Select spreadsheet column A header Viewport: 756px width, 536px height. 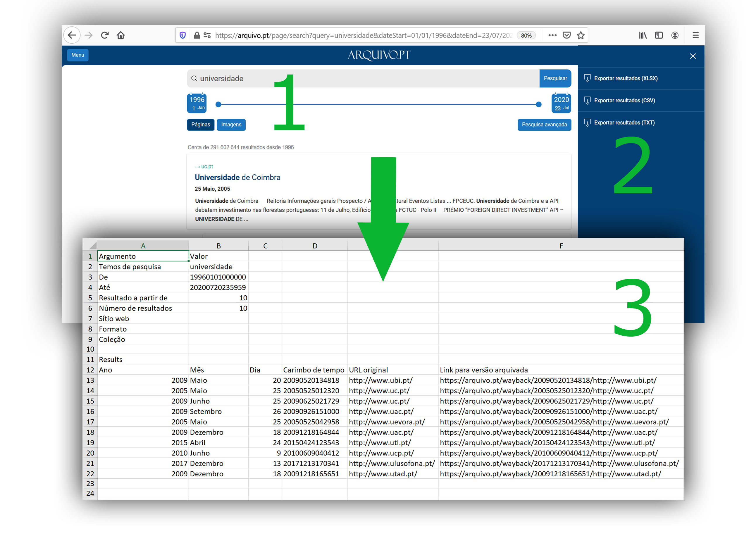pyautogui.click(x=143, y=246)
